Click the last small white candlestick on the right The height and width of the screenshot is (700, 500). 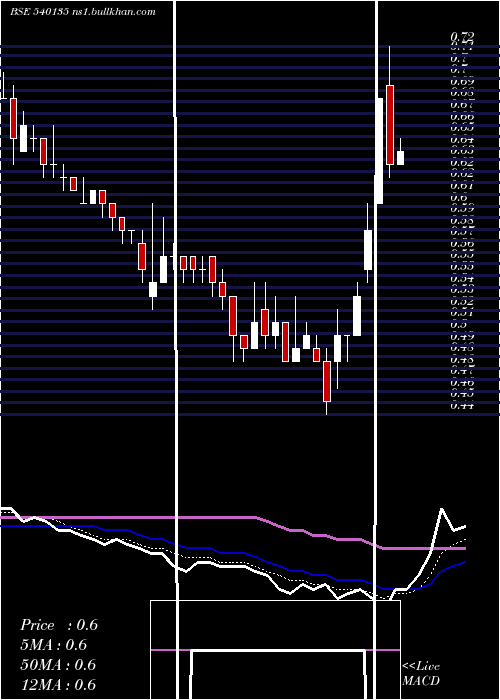[x=400, y=158]
